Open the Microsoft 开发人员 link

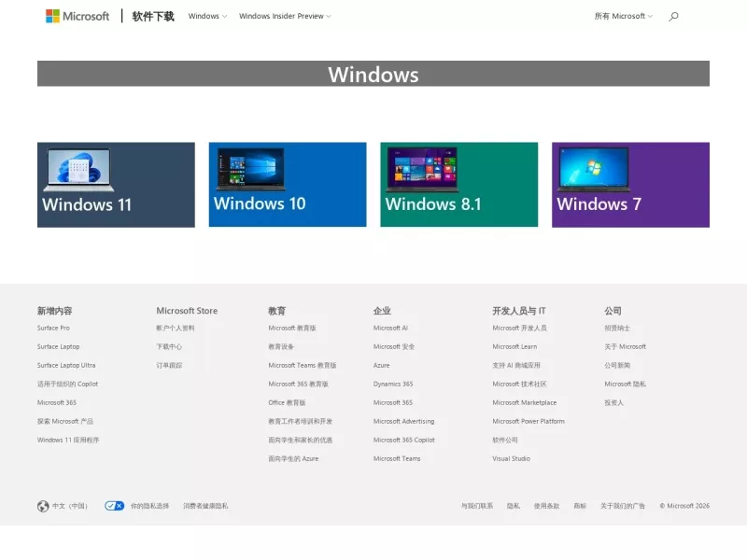pos(519,329)
